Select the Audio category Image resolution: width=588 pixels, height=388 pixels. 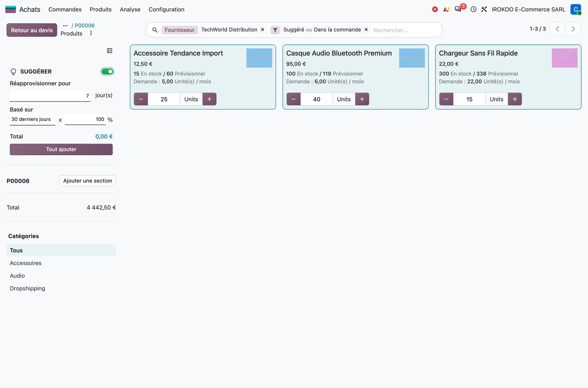[x=61, y=276]
